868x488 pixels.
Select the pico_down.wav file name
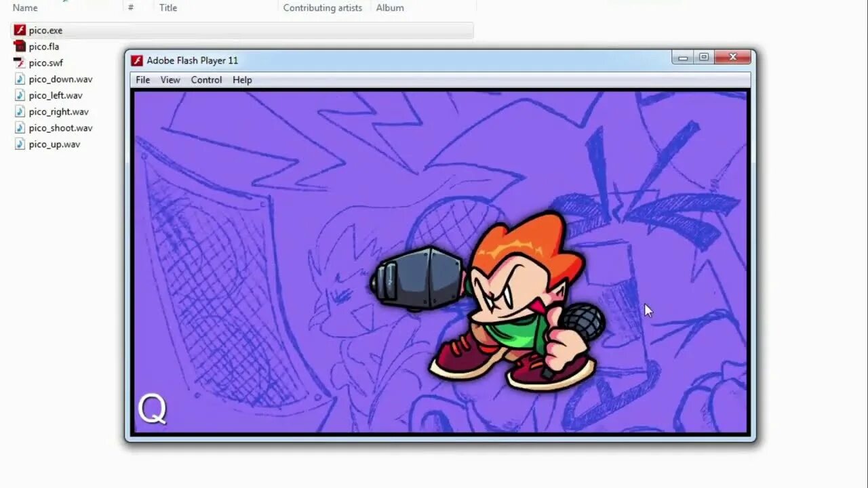click(x=60, y=79)
